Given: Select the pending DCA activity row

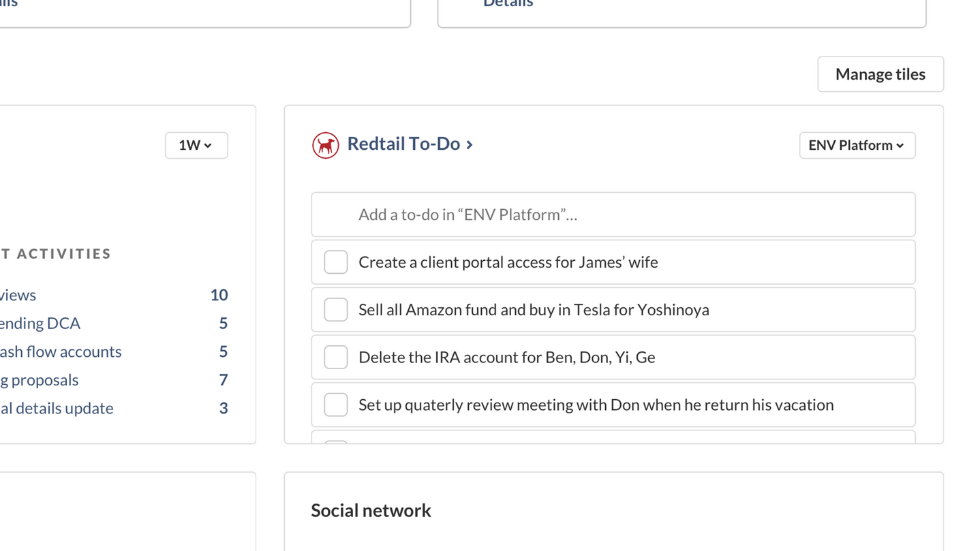Looking at the screenshot, I should [x=40, y=323].
